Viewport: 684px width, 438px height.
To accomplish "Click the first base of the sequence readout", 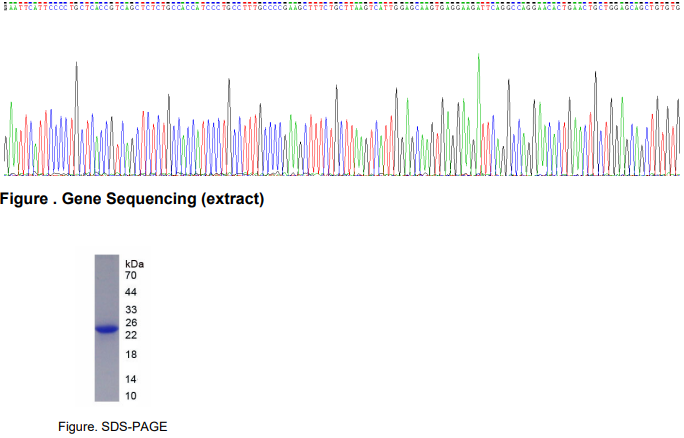I will coord(6,8).
